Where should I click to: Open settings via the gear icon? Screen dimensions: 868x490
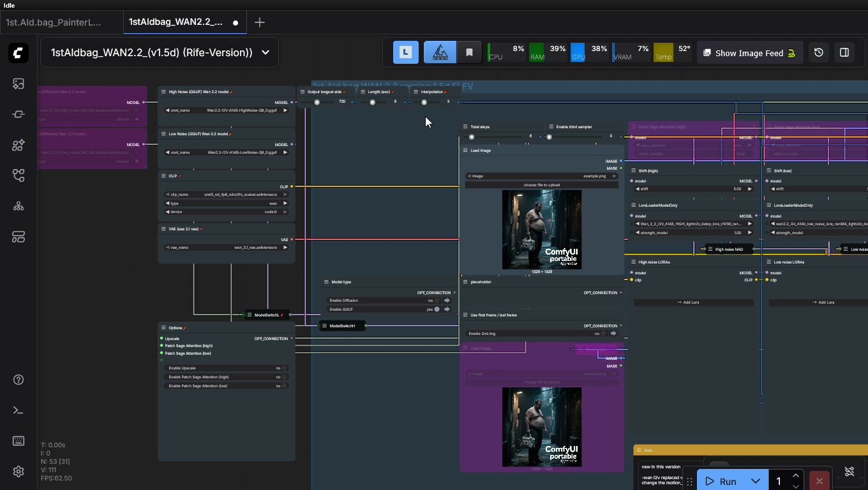coord(19,471)
